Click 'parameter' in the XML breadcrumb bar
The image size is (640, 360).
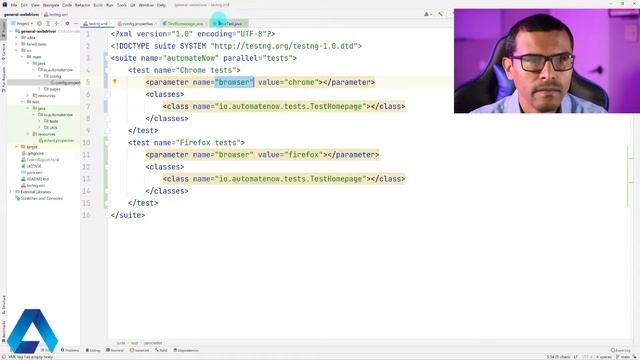click(x=153, y=343)
